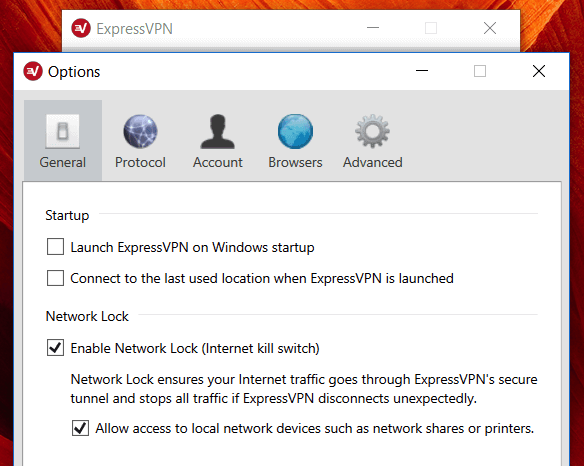584x466 pixels.
Task: Click the Browsers blue globe icon
Action: [295, 131]
